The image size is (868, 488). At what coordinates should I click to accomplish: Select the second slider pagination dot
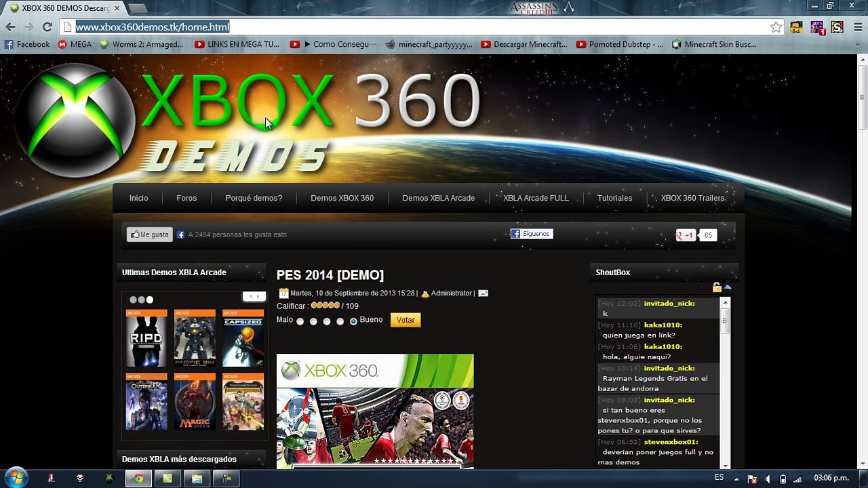141,300
